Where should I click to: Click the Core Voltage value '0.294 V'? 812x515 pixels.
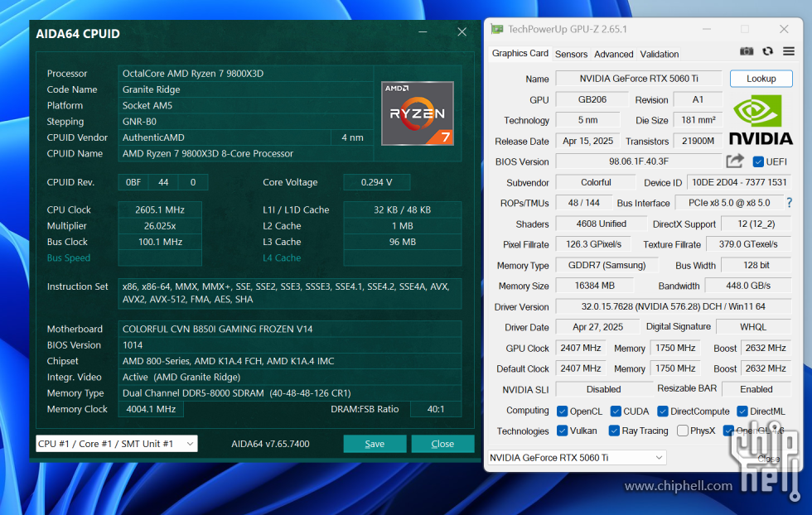coord(376,182)
